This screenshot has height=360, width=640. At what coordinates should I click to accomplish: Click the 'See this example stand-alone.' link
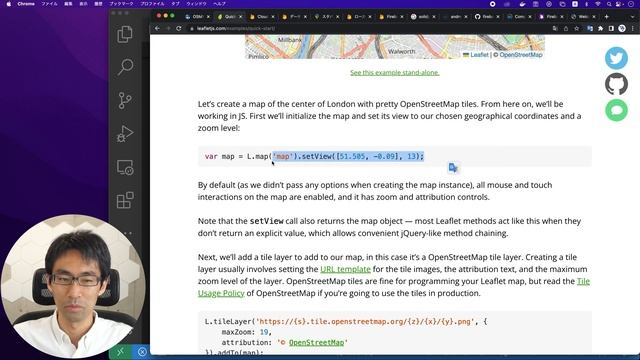[x=395, y=73]
